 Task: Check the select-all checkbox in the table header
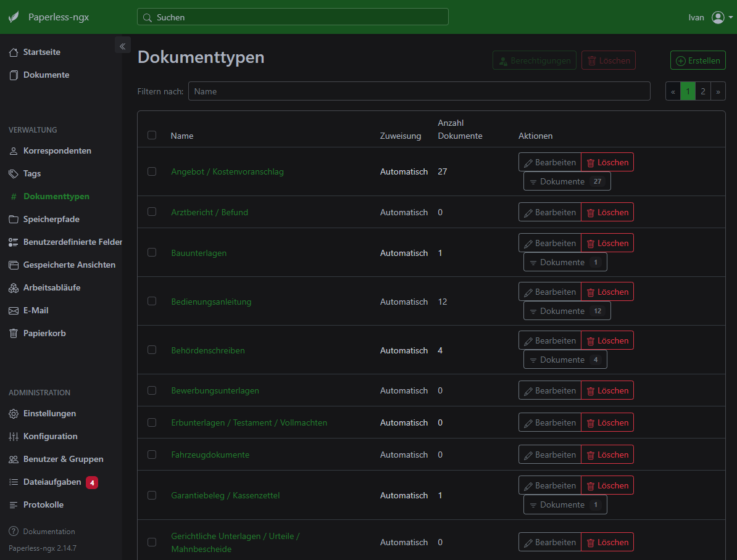152,134
